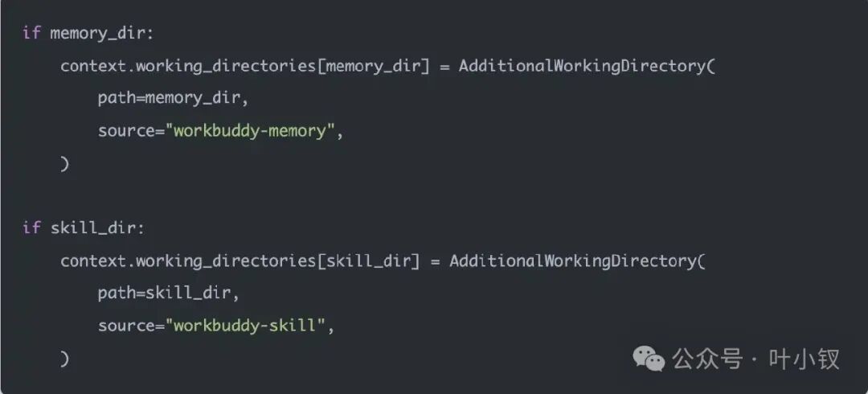
Task: Click the first AdditionalWorkingDirectory call
Action: pyautogui.click(x=588, y=67)
